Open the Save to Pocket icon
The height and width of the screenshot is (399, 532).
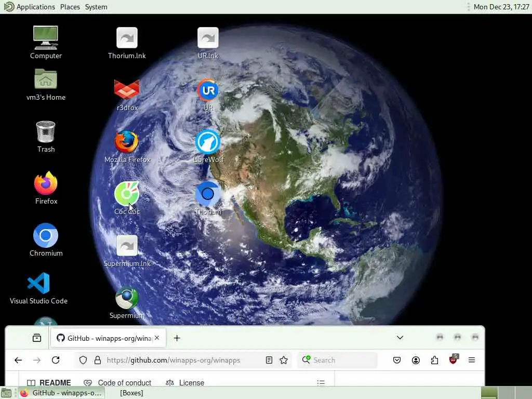(397, 361)
